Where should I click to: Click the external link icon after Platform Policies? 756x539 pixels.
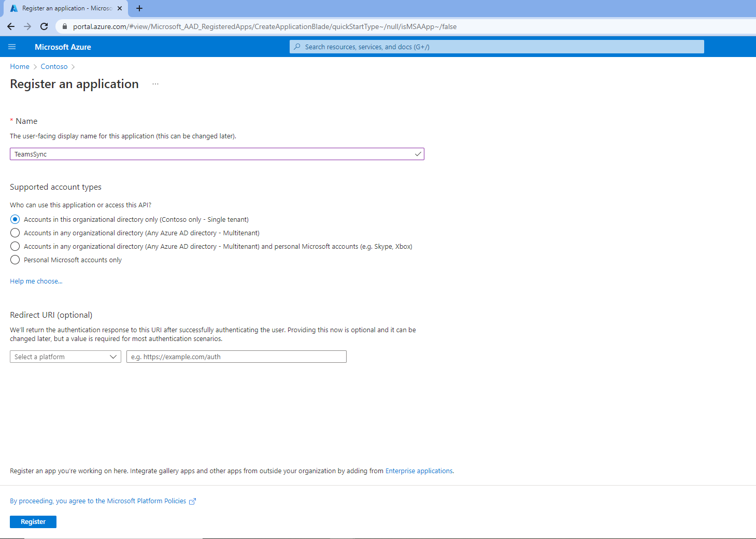192,501
